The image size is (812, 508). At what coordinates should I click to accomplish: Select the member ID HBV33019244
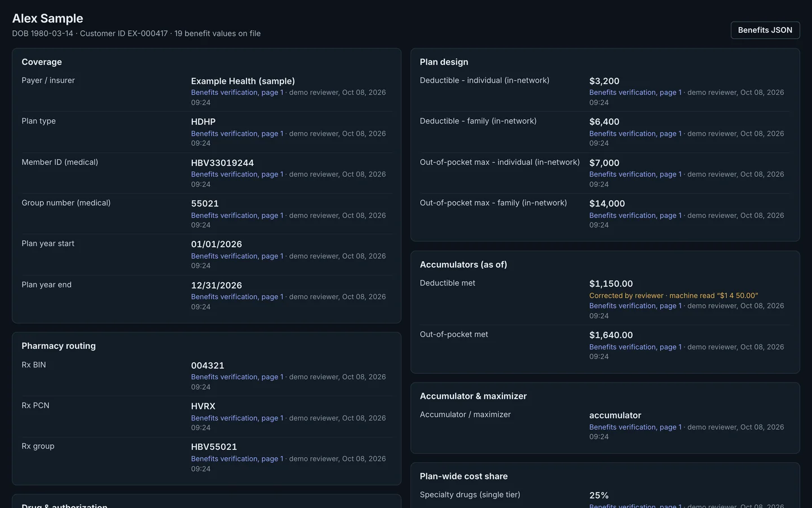coord(223,163)
